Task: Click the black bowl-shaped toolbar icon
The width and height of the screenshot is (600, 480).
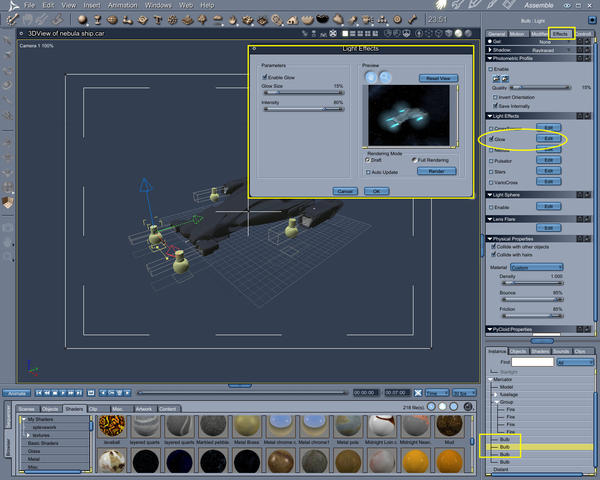Action: point(323,18)
